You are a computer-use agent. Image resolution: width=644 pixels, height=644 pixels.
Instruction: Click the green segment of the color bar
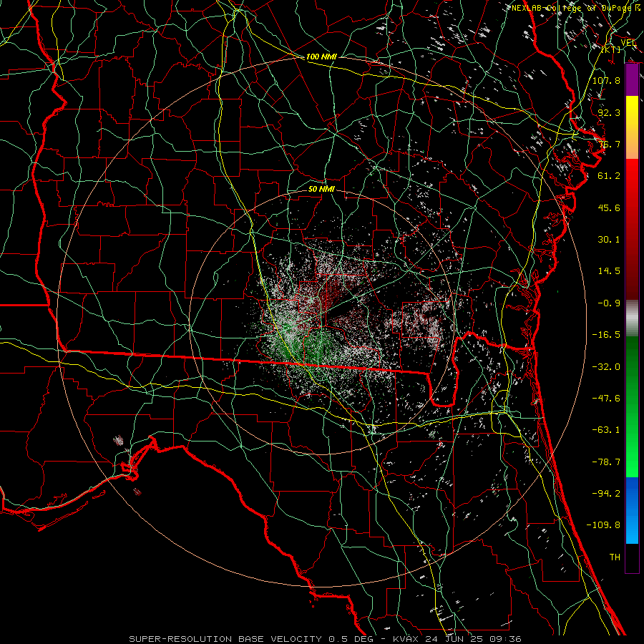pos(632,406)
